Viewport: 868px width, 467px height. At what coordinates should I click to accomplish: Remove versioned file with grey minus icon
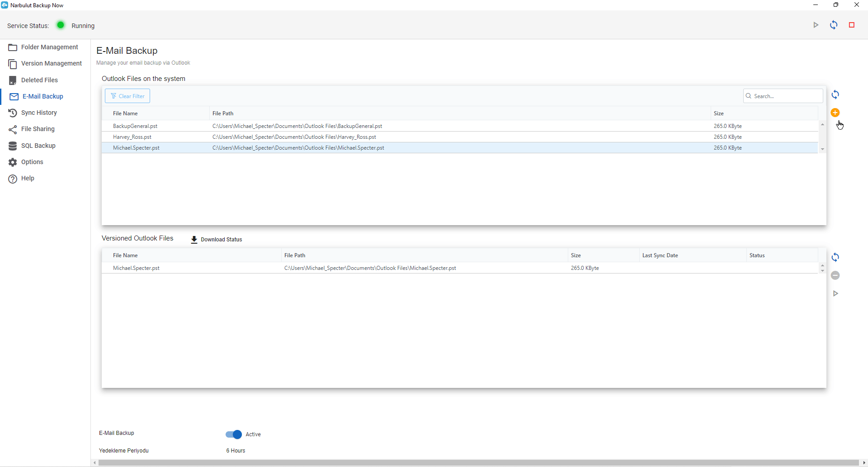pyautogui.click(x=835, y=275)
